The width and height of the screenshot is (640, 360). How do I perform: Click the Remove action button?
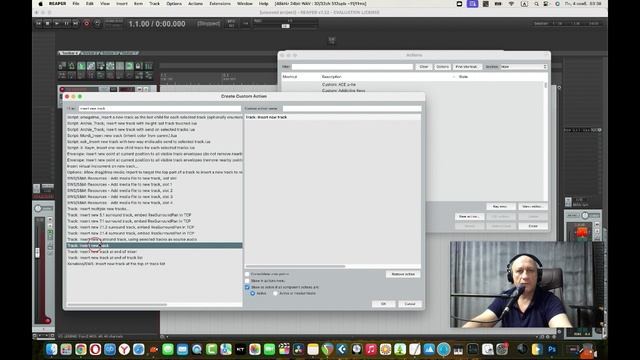pos(403,274)
